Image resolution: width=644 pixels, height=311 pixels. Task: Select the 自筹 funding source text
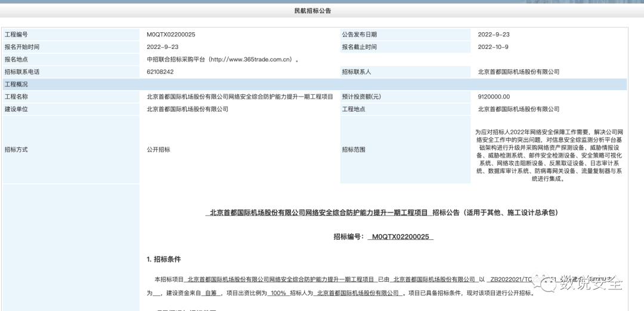click(x=210, y=293)
